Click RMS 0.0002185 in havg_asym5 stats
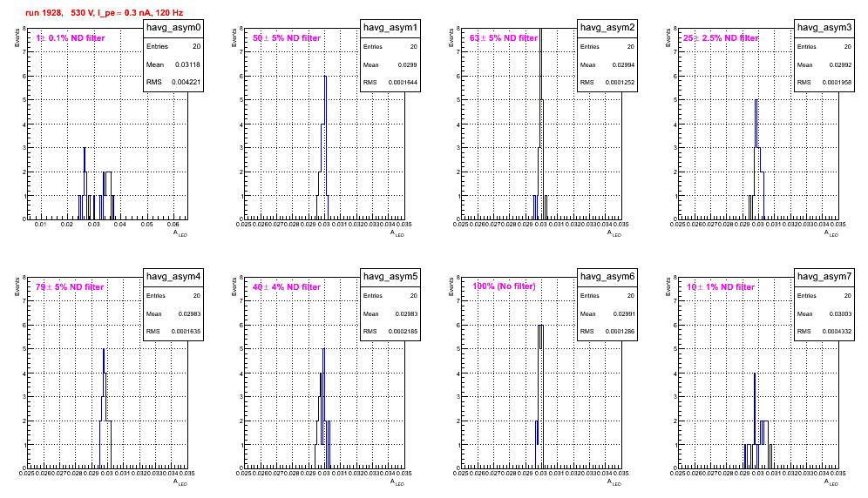The height and width of the screenshot is (498, 868). pyautogui.click(x=390, y=332)
